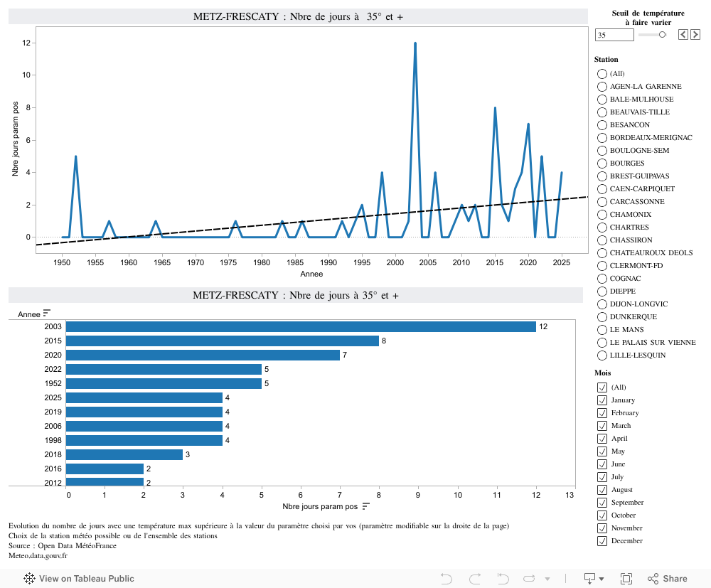Choose the (All) stations radio option
The height and width of the screenshot is (588, 711).
(x=602, y=74)
